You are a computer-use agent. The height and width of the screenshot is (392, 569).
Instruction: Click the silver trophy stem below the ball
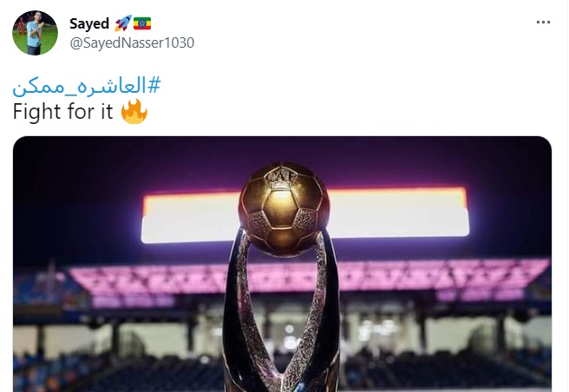tap(281, 319)
